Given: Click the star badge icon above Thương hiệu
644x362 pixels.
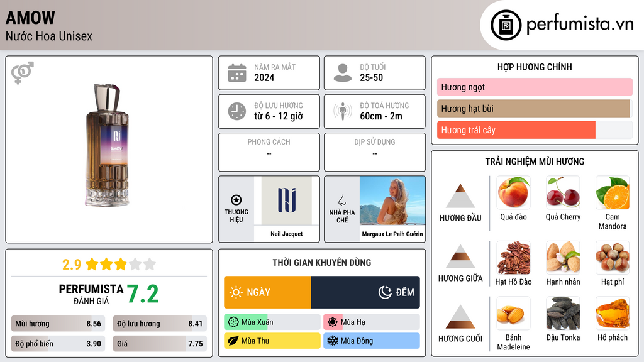Looking at the screenshot, I should point(236,200).
